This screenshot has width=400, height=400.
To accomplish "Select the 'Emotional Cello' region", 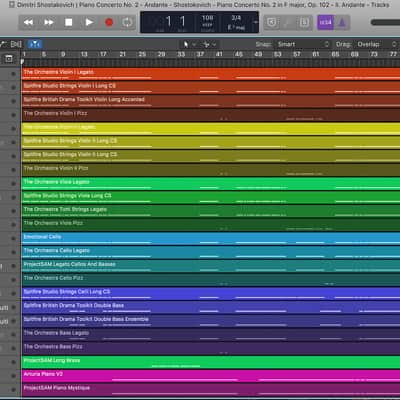I will (x=211, y=239).
